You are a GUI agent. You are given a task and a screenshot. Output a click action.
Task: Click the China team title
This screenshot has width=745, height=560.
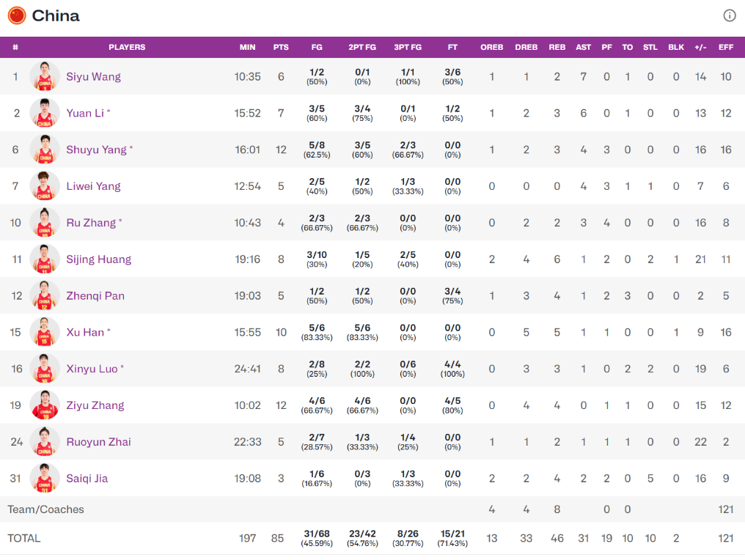(x=56, y=15)
